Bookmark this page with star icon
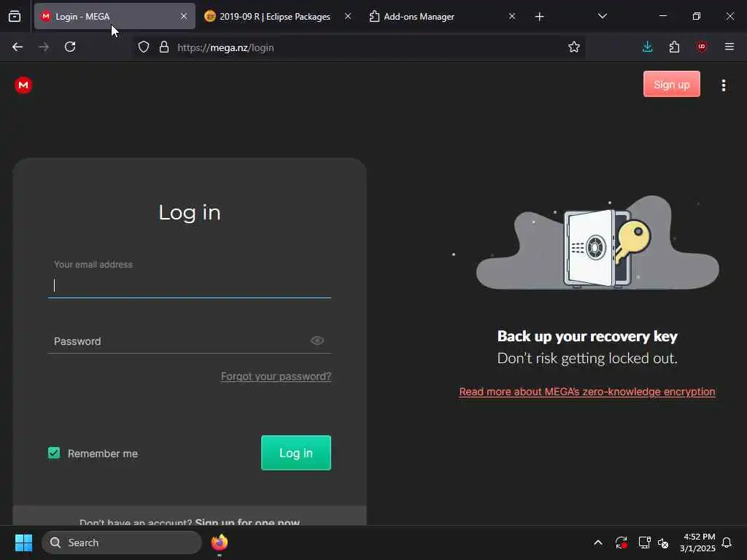The width and height of the screenshot is (747, 560). tap(573, 47)
